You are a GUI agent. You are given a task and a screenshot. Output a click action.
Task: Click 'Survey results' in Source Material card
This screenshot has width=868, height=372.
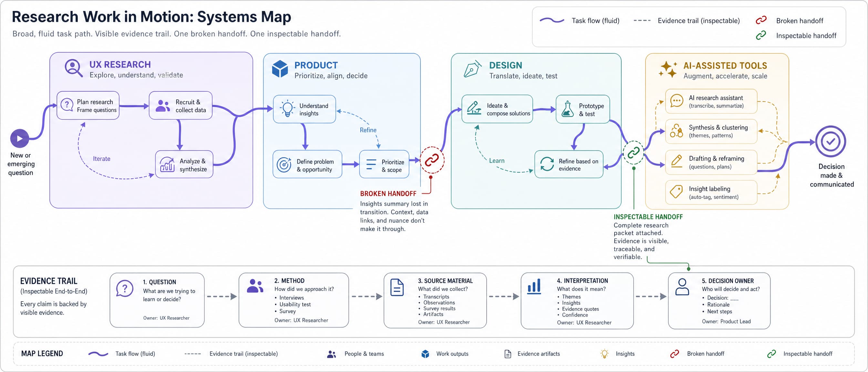tap(439, 308)
